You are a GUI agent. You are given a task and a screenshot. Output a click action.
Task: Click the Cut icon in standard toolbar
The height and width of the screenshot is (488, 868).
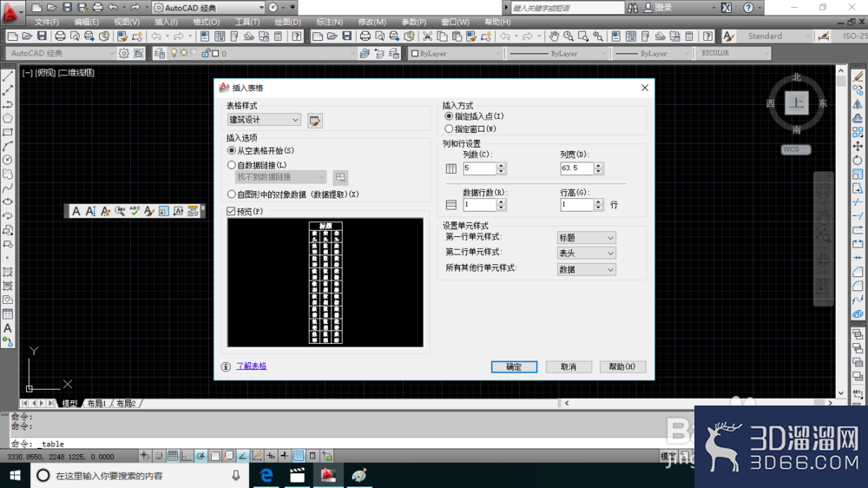[x=427, y=36]
